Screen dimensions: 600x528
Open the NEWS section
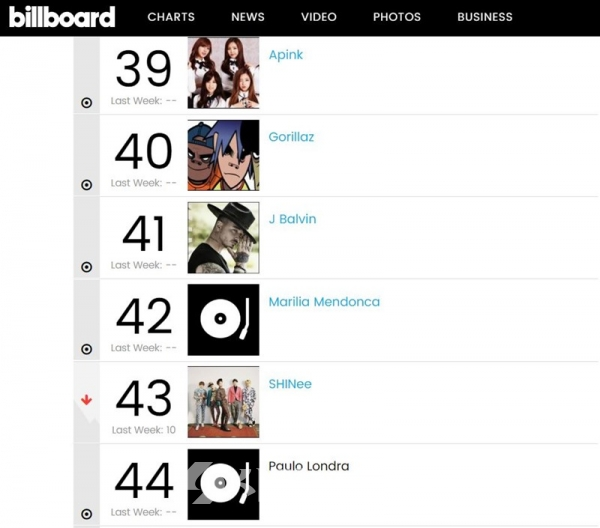(248, 17)
